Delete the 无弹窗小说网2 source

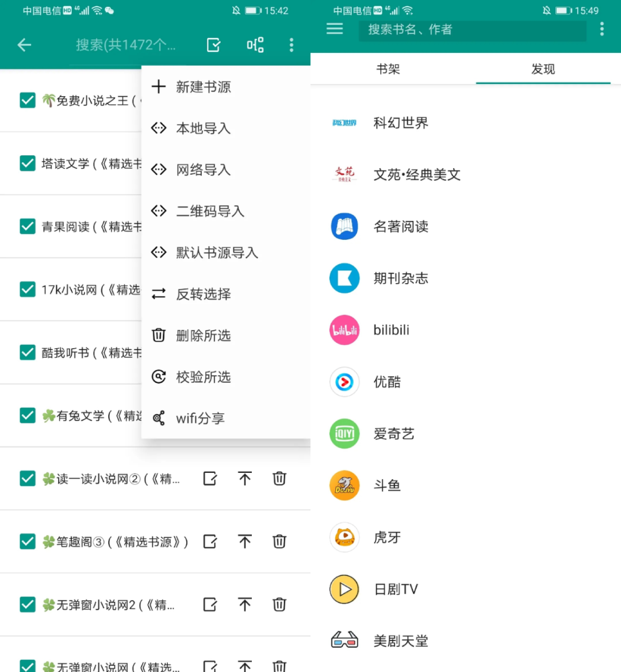279,604
